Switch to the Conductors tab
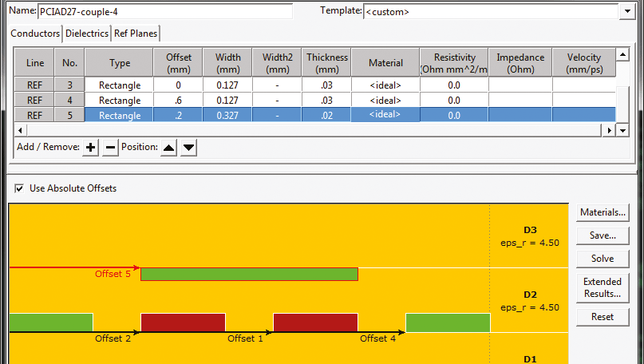 35,34
